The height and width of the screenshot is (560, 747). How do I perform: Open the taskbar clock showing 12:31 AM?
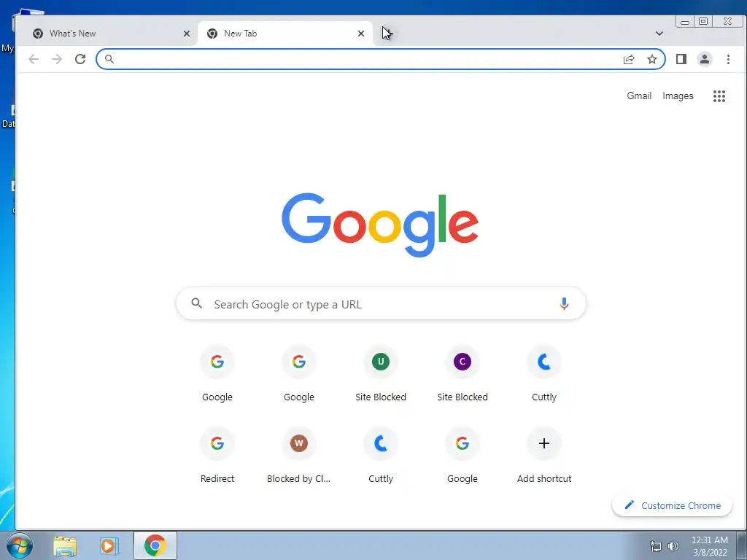tap(709, 546)
